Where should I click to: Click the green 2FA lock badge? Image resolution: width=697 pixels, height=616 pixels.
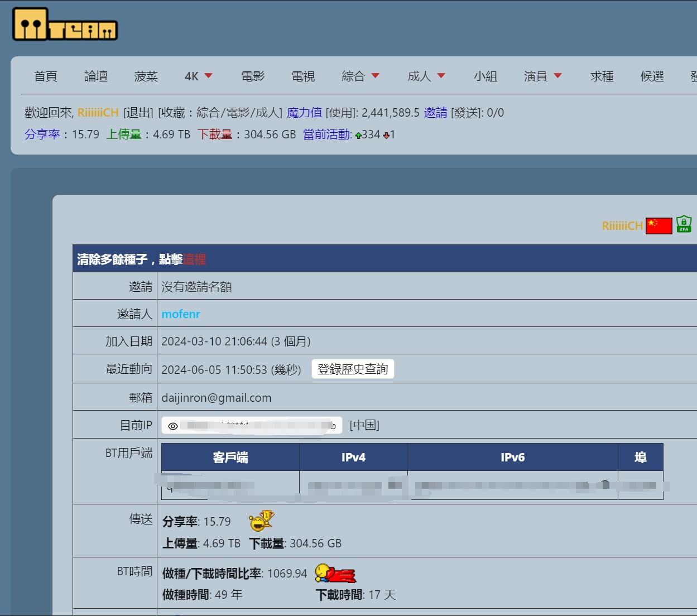(x=684, y=224)
